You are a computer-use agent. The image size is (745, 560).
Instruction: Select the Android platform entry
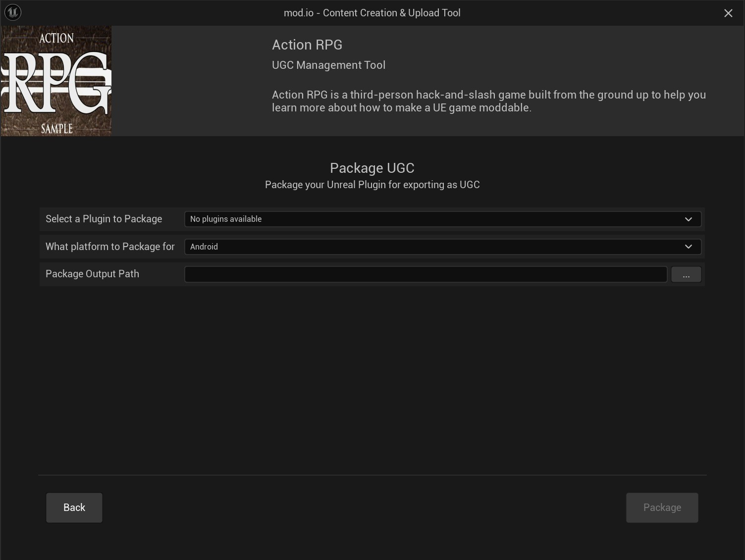(204, 247)
